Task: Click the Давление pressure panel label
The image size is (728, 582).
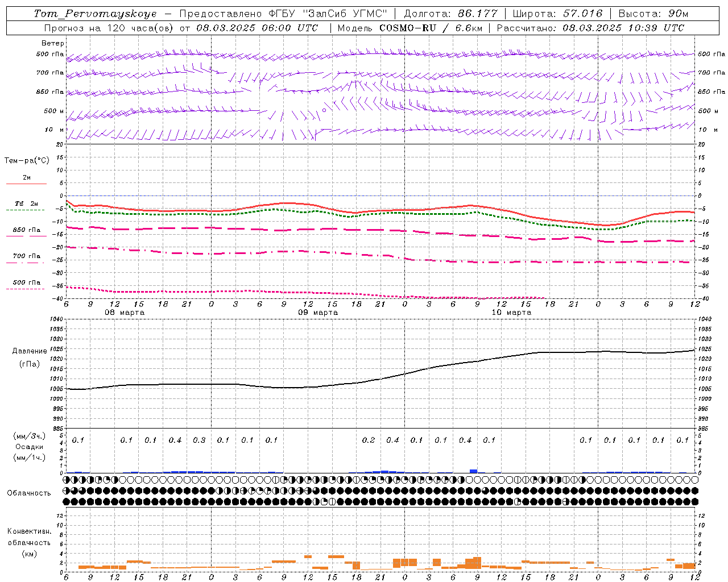Action: [30, 351]
